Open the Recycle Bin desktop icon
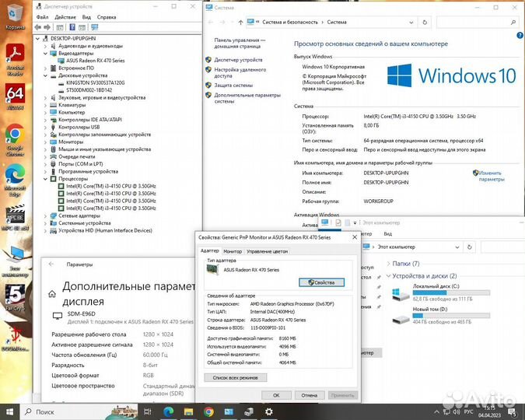The width and height of the screenshot is (525, 420). (15, 17)
